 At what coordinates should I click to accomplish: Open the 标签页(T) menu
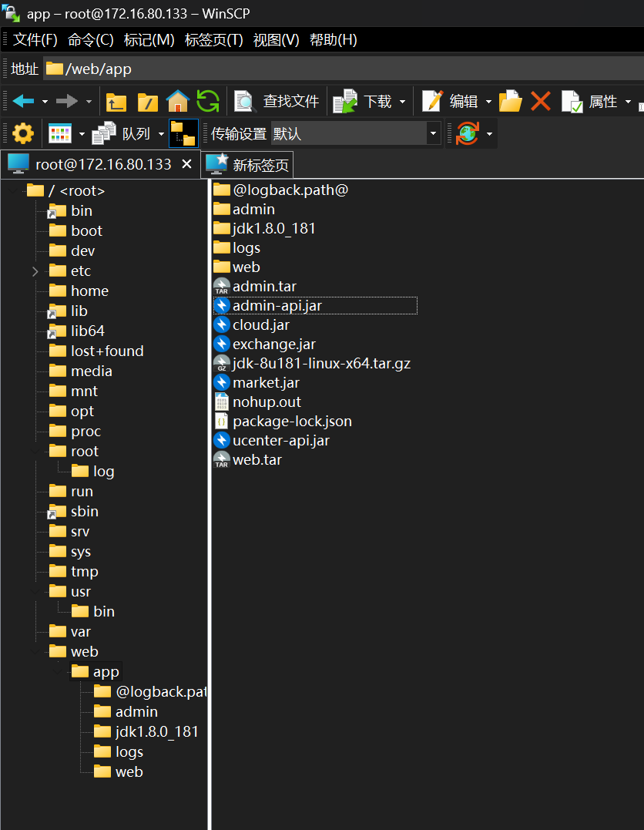214,40
